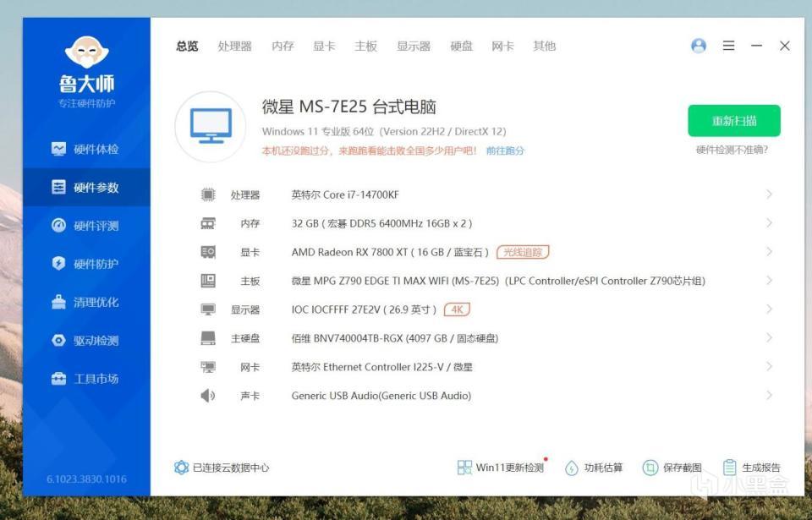Click the 32 GB DDR5 6400MHz memory text
The height and width of the screenshot is (520, 812).
pyautogui.click(x=381, y=223)
